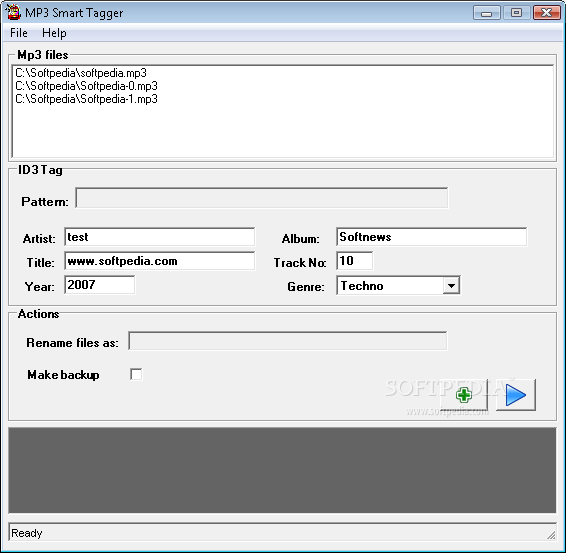Open the Genre dropdown arrow
This screenshot has width=566, height=553.
[451, 286]
